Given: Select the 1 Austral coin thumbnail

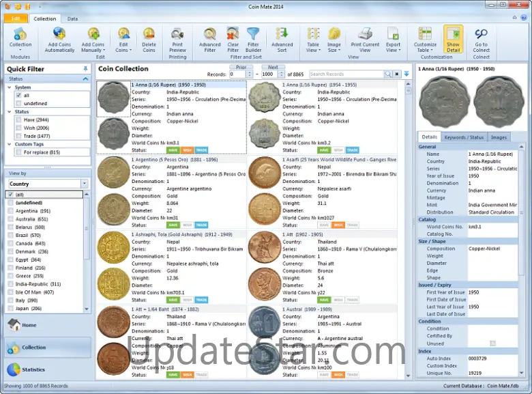Looking at the screenshot, I should pyautogui.click(x=265, y=323).
